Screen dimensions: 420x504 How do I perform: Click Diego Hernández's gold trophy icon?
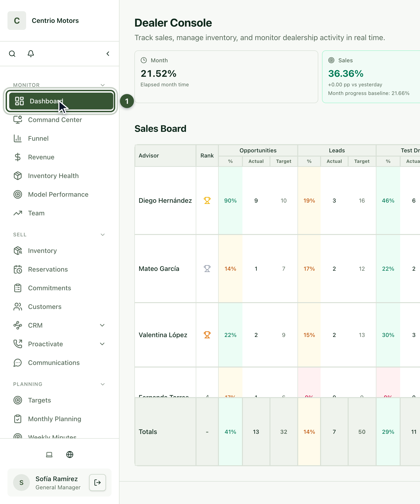click(207, 200)
